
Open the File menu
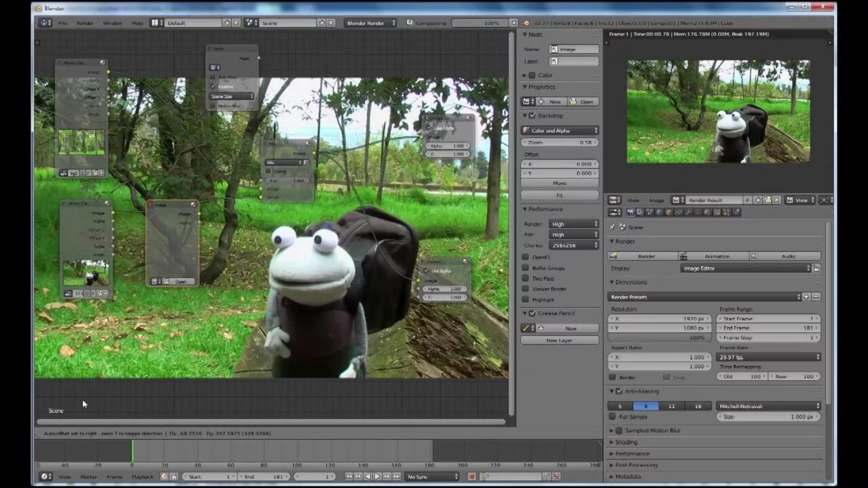pyautogui.click(x=62, y=23)
